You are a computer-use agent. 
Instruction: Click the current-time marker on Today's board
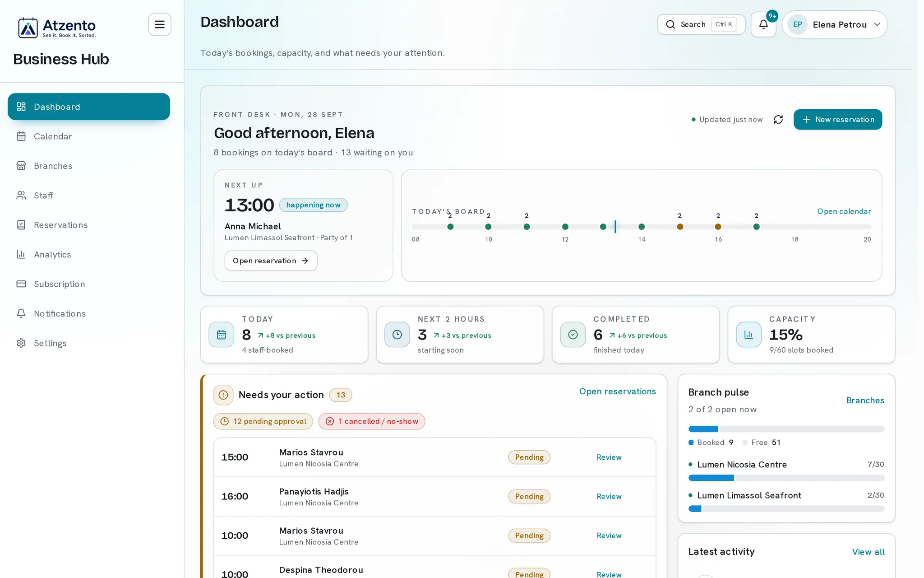pos(615,227)
